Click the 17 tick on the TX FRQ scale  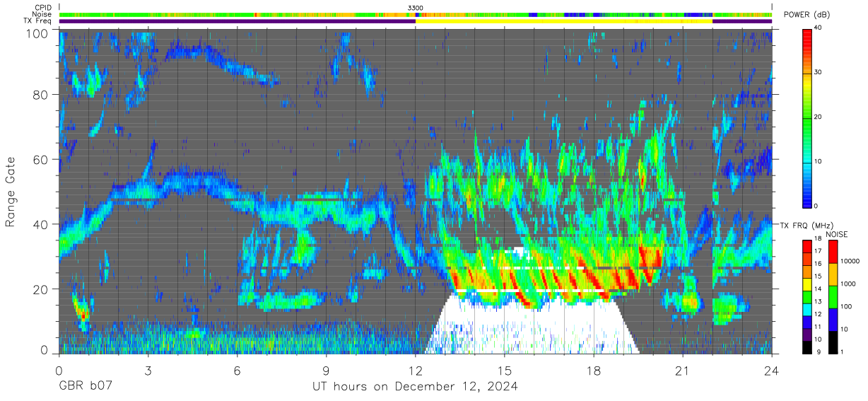[x=817, y=252]
